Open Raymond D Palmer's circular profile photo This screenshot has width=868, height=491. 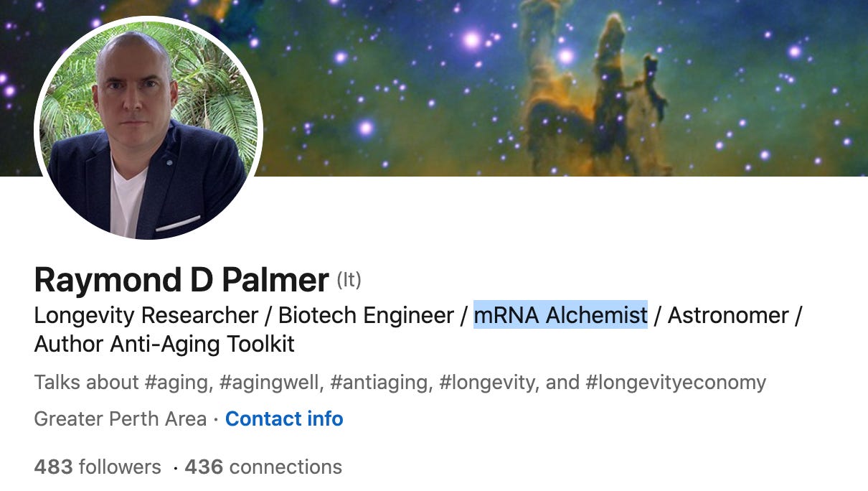tap(148, 127)
